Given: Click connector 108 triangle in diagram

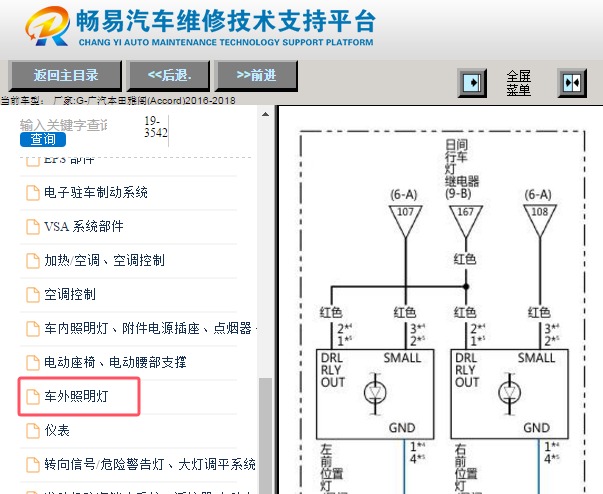Looking at the screenshot, I should pos(540,221).
